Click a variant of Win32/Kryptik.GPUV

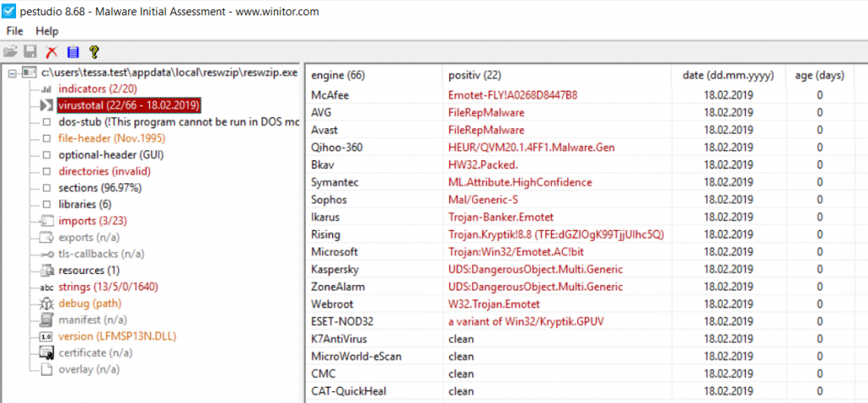pos(526,322)
